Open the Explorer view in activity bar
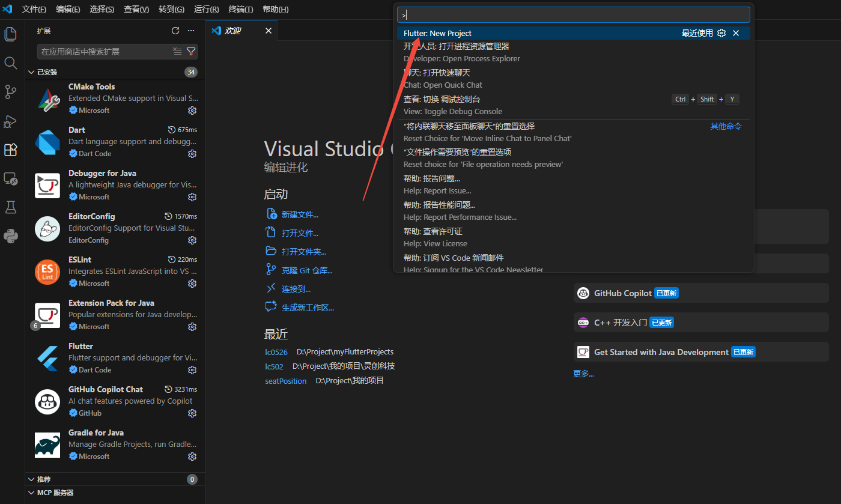The image size is (841, 504). click(x=10, y=34)
